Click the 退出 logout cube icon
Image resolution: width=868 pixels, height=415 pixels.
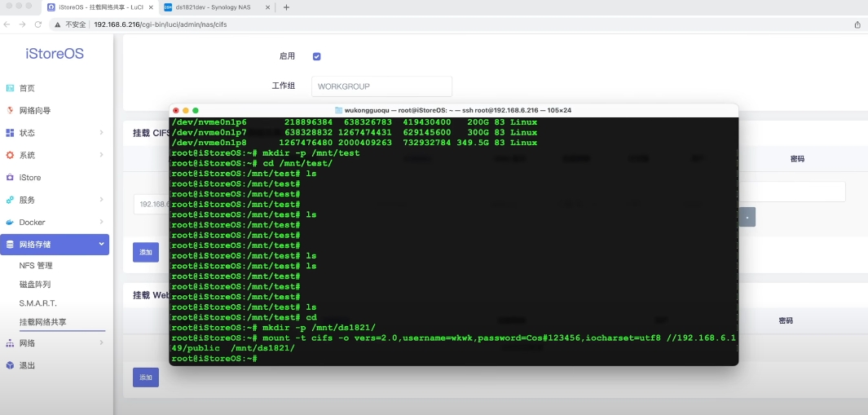[x=10, y=365]
